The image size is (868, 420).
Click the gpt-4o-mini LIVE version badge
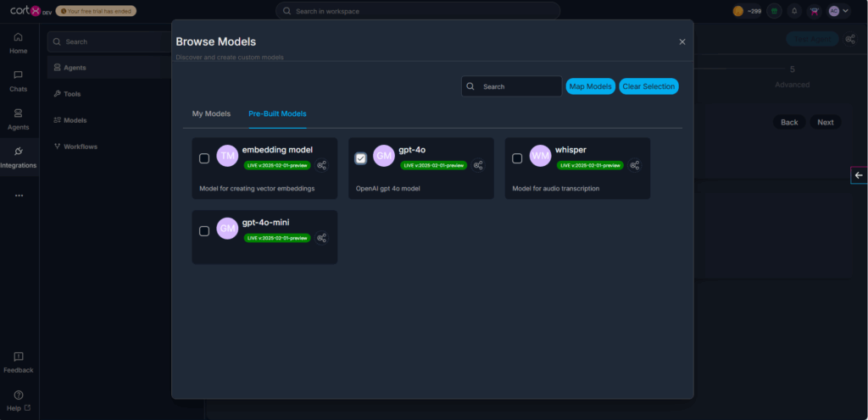pos(277,238)
